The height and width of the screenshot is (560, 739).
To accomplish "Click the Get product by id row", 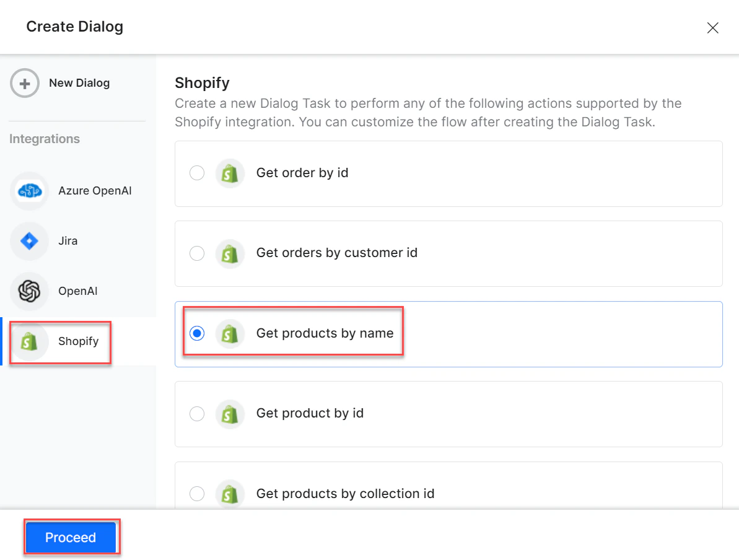I will [x=448, y=413].
